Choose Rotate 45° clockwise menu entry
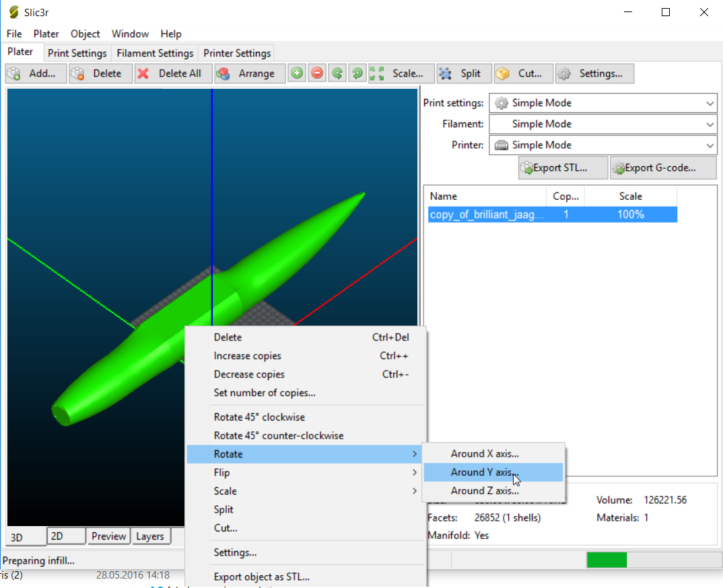The height and width of the screenshot is (588, 723). [306, 417]
